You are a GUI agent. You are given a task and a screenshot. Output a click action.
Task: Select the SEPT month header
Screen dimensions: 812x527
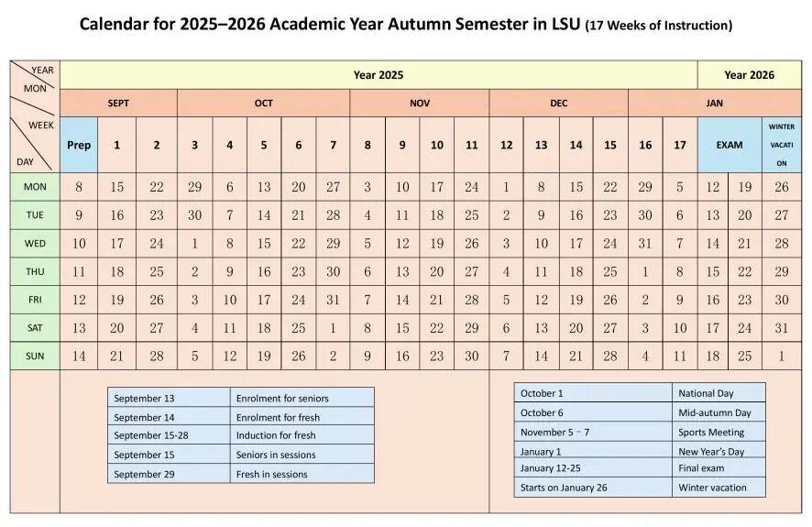click(118, 104)
